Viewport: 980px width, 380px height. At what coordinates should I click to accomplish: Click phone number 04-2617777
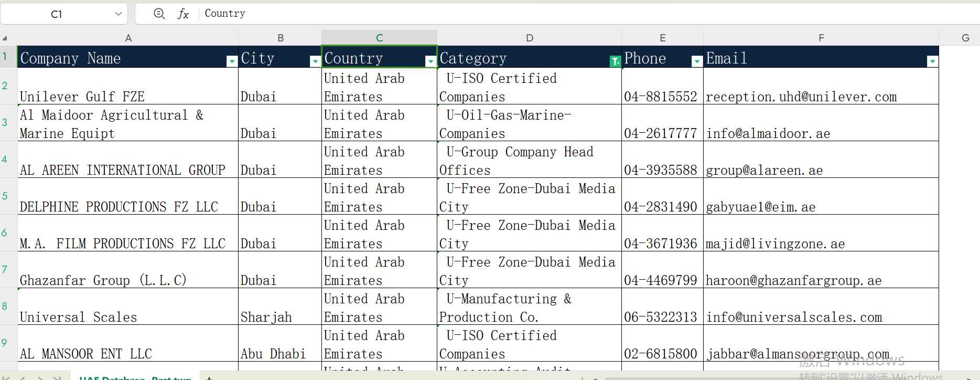click(661, 133)
